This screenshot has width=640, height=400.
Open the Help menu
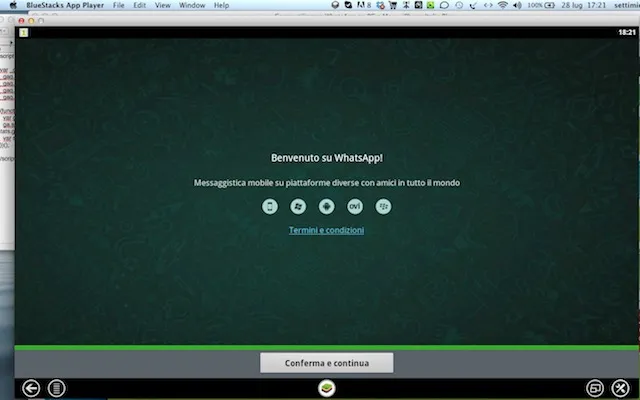221,5
